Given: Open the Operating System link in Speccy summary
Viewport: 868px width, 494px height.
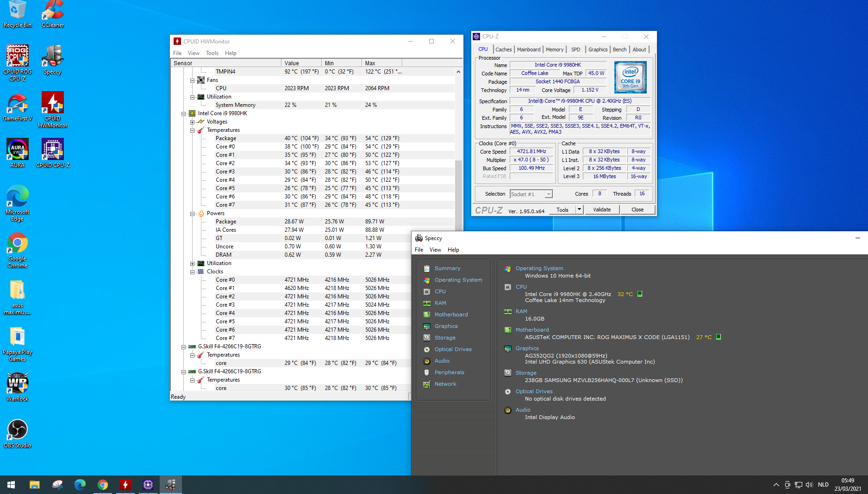Looking at the screenshot, I should [x=539, y=268].
